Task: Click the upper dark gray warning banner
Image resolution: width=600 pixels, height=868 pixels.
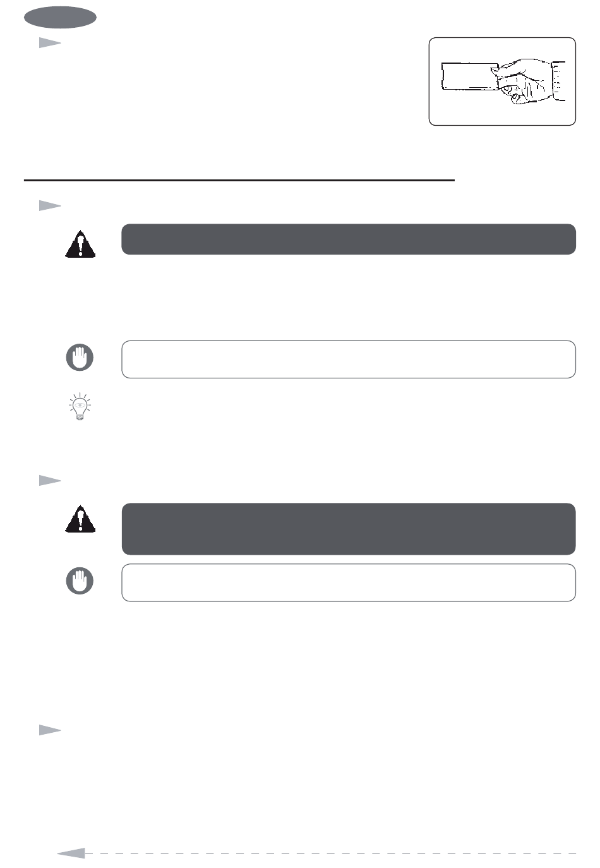Action: tap(349, 239)
